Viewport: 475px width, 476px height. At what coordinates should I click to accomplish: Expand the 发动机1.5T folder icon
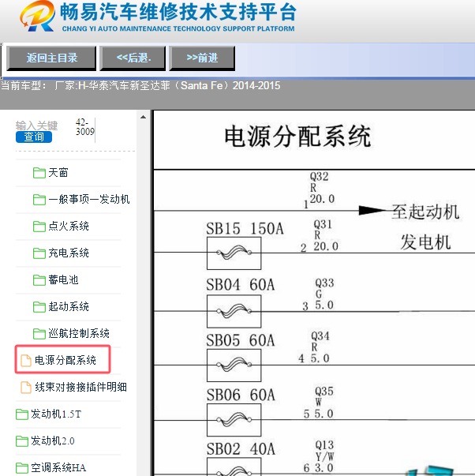pyautogui.click(x=22, y=414)
